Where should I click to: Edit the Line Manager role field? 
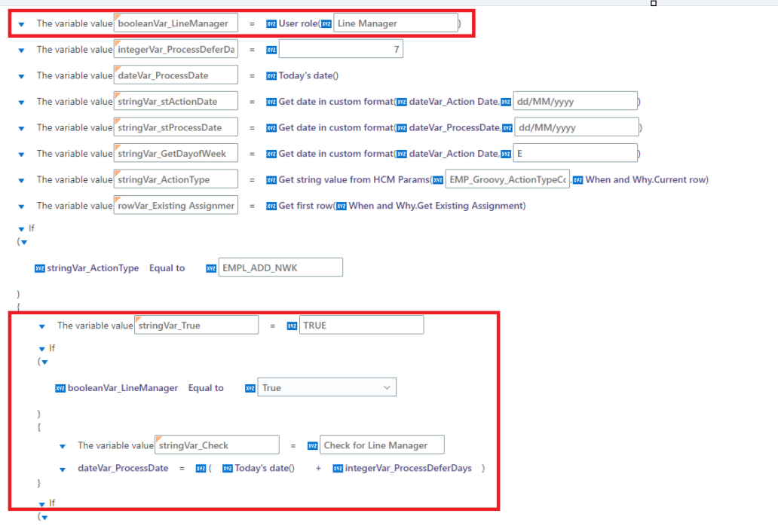point(396,23)
